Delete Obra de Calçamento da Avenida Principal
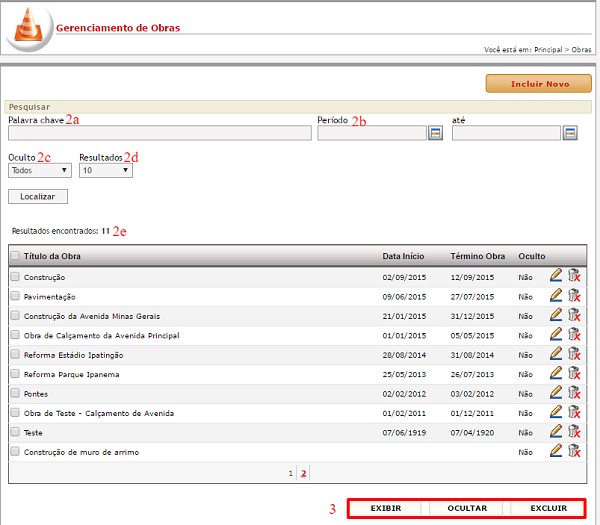The image size is (600, 525). [x=574, y=334]
